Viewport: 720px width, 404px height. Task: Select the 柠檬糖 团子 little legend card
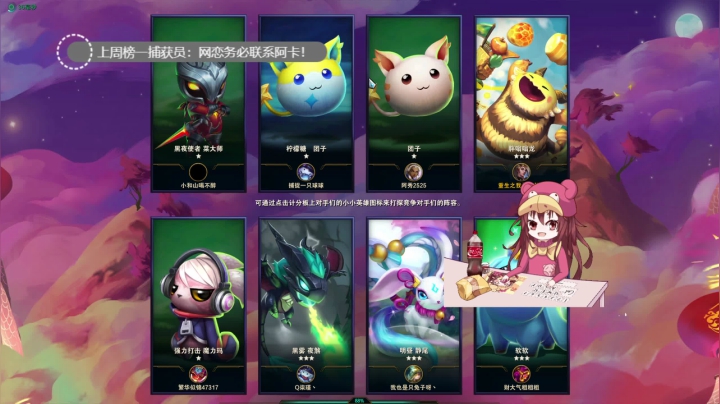coord(306,104)
